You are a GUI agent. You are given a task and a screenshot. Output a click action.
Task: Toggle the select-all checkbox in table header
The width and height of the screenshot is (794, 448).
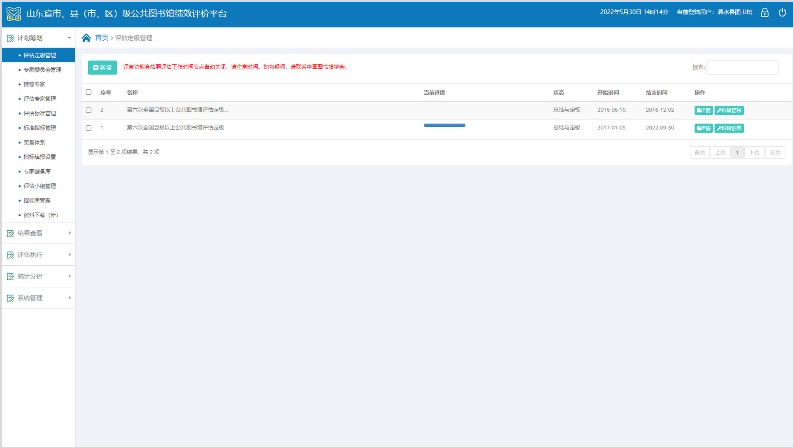click(88, 92)
